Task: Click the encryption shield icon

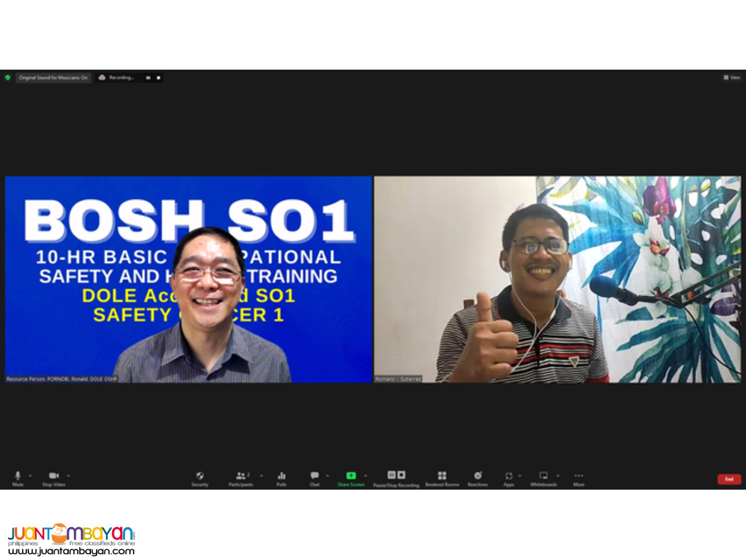Action: [x=6, y=77]
